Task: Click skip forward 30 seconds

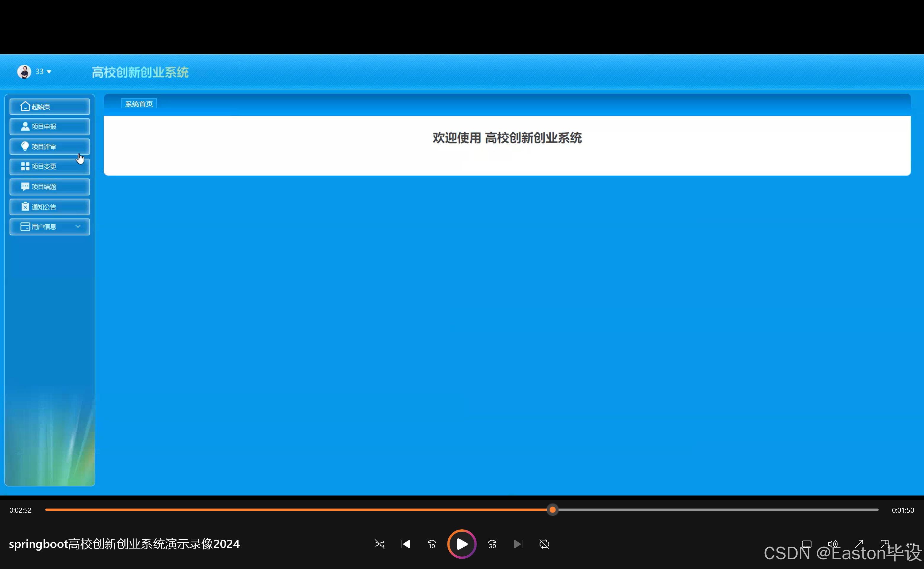Action: click(492, 544)
